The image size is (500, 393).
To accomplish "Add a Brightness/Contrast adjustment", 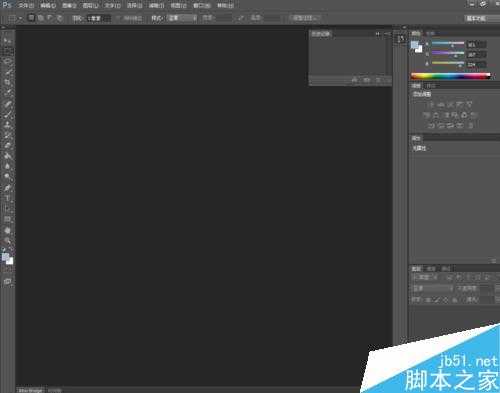I will pos(431,104).
